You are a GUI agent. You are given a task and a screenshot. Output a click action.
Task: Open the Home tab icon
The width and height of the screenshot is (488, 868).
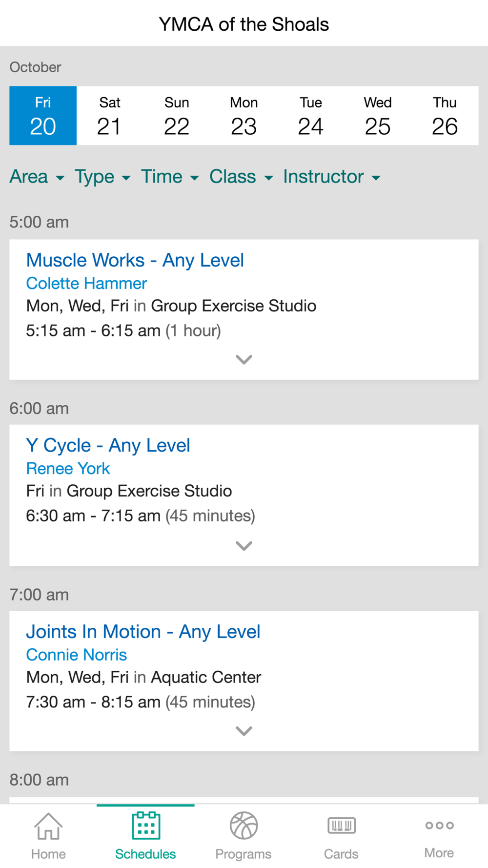[x=48, y=826]
